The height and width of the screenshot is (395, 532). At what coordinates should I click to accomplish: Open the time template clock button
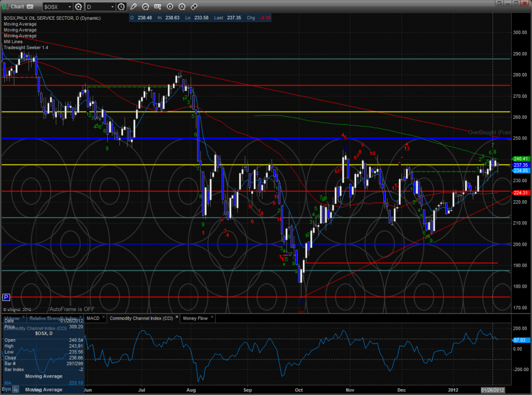pos(121,7)
